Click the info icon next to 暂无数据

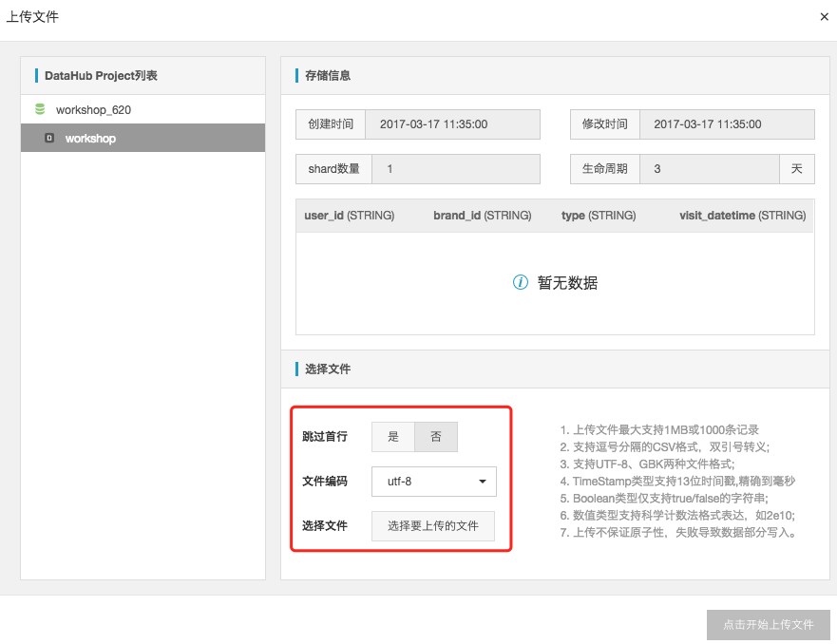[x=518, y=282]
